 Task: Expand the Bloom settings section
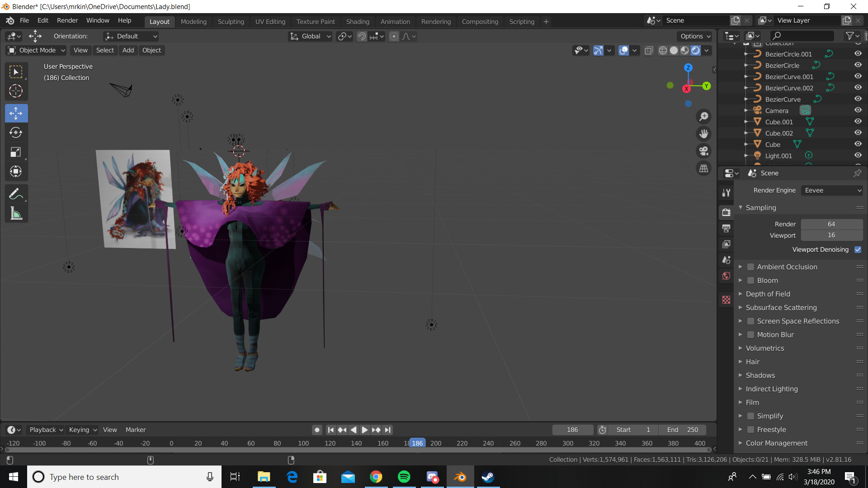tap(741, 280)
